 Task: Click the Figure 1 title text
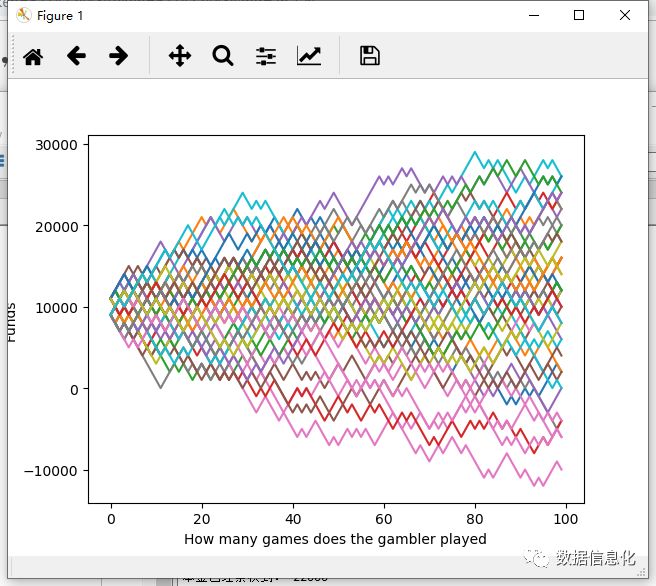point(60,16)
